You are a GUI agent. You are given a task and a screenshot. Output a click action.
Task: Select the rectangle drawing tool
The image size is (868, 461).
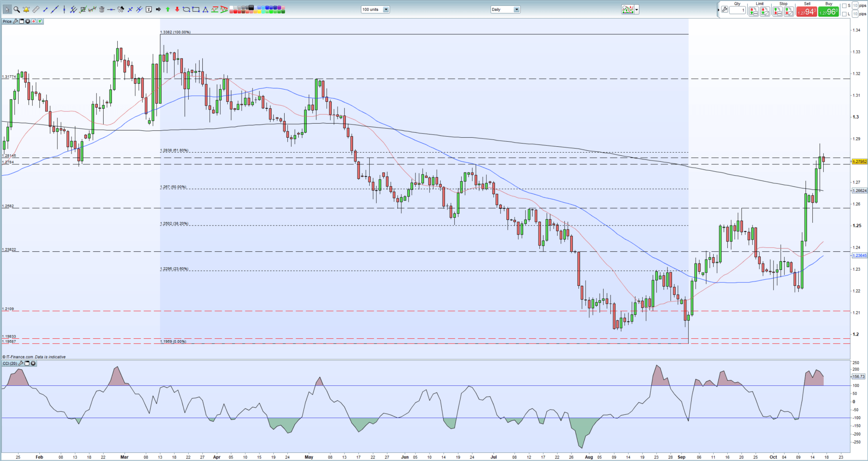pos(196,10)
